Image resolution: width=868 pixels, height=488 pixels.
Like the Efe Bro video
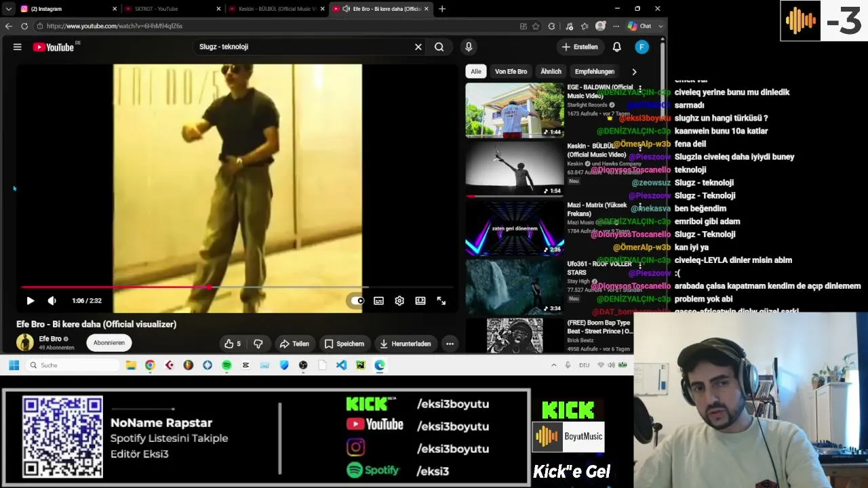pos(233,344)
